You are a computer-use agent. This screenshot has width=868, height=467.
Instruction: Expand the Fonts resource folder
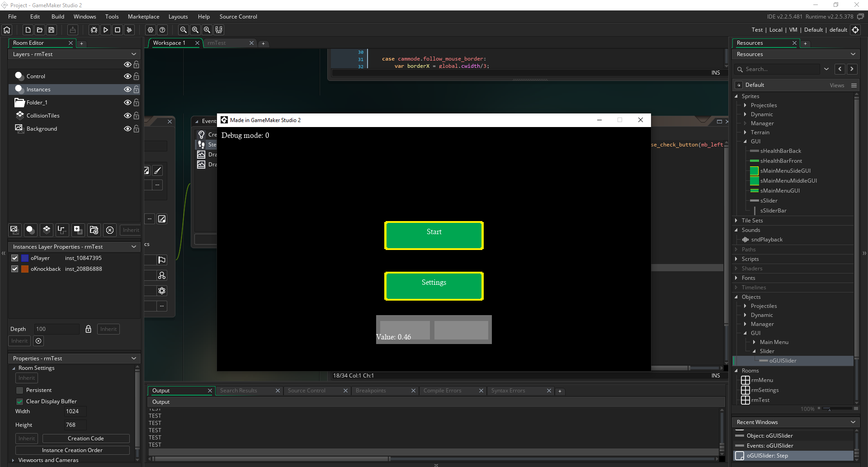(x=736, y=278)
